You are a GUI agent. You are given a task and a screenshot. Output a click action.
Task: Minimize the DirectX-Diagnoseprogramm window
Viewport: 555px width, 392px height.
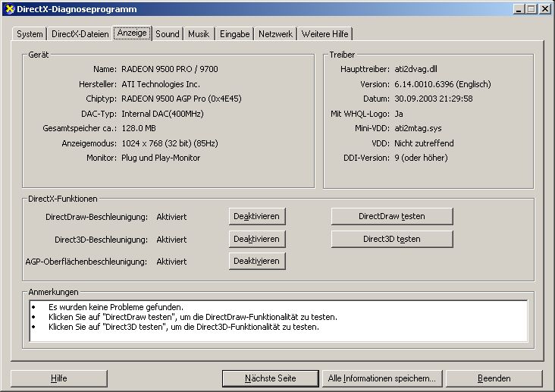(519, 8)
